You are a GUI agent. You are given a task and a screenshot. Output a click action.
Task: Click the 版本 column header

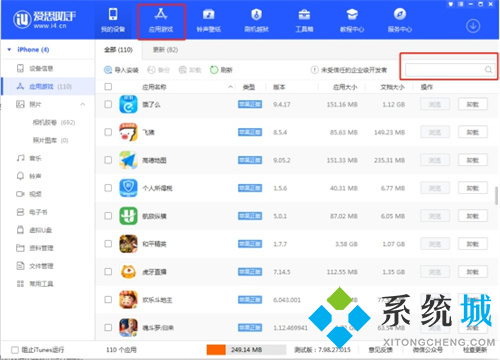(279, 87)
